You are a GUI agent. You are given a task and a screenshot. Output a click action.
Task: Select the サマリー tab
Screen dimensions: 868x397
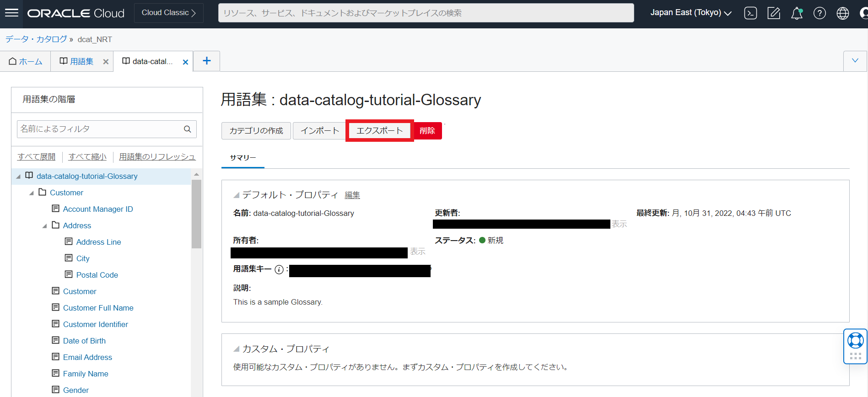pyautogui.click(x=243, y=158)
